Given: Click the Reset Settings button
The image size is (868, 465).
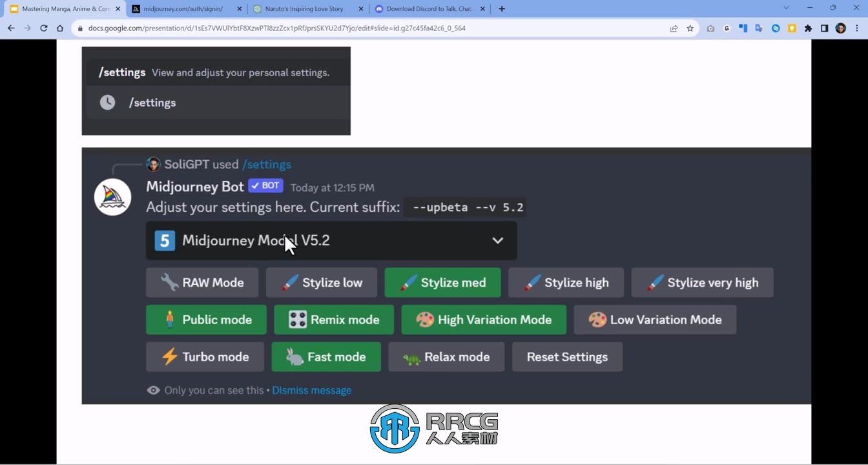Looking at the screenshot, I should click(x=567, y=357).
